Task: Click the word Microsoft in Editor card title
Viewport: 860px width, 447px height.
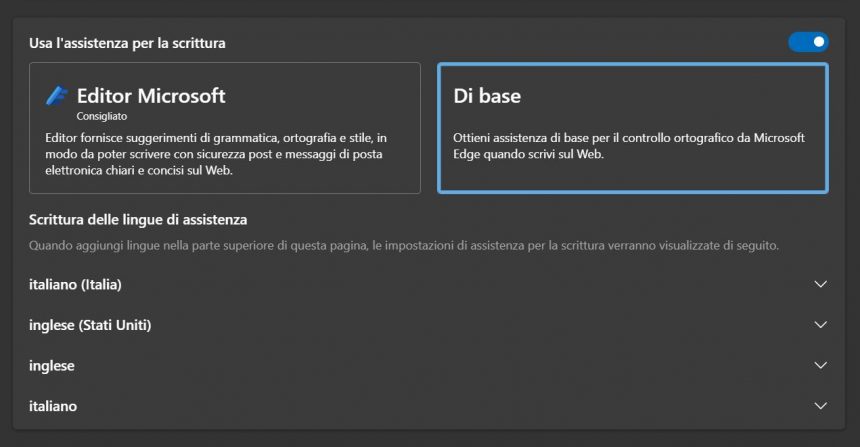Action: click(182, 96)
